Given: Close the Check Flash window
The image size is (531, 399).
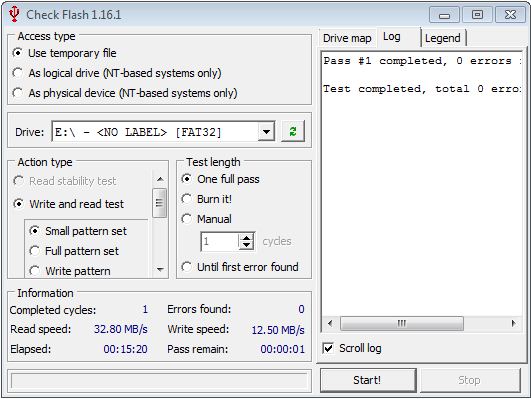Looking at the screenshot, I should coord(510,15).
